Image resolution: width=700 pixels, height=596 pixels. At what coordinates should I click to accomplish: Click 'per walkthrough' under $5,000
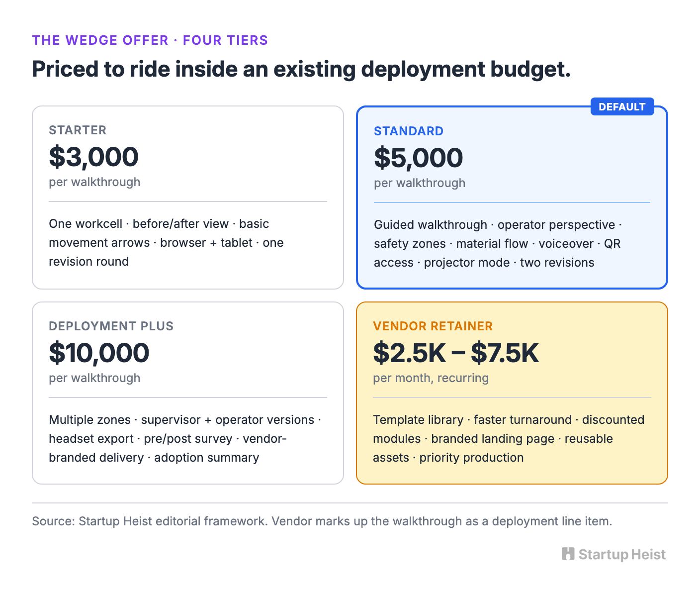coord(420,183)
